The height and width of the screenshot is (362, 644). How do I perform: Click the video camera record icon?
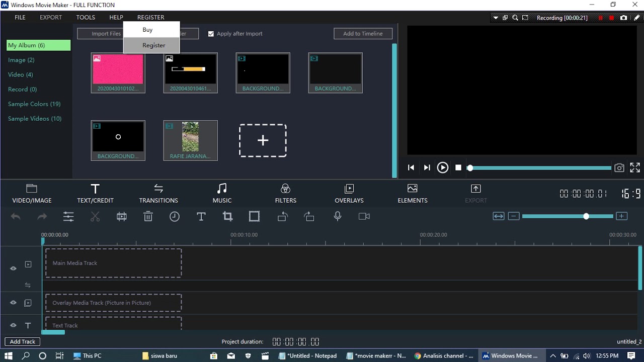click(x=364, y=216)
